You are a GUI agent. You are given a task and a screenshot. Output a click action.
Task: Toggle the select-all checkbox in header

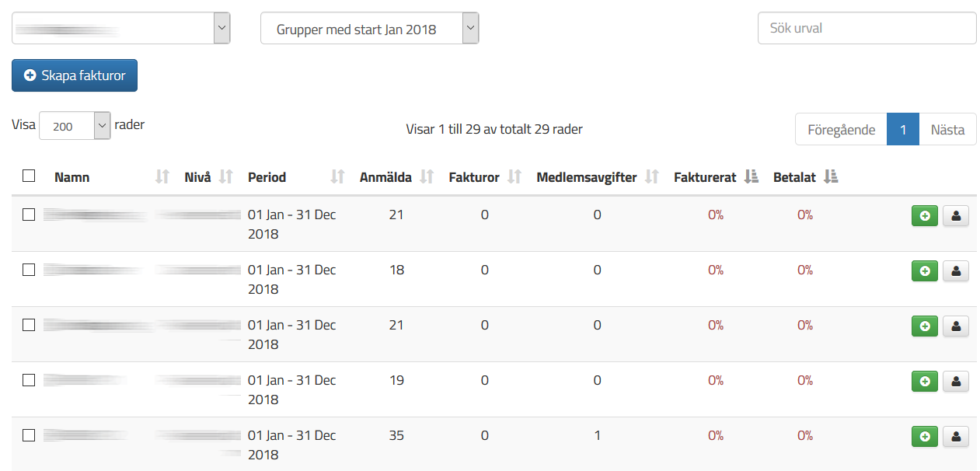click(x=29, y=176)
